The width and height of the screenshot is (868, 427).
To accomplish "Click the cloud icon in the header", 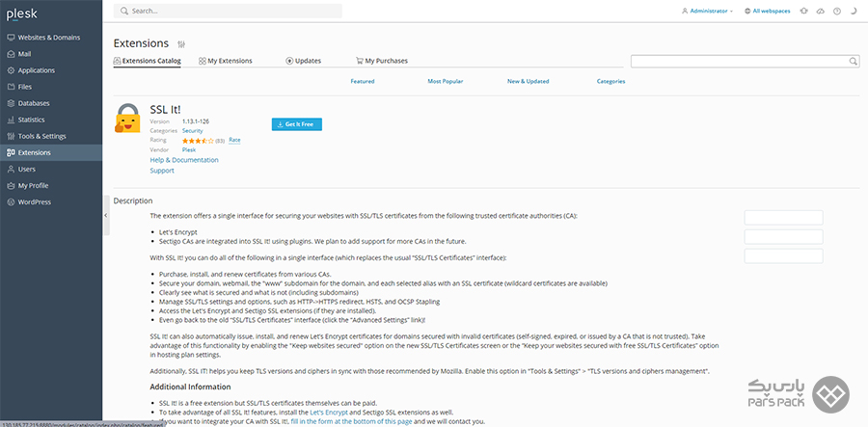I will coord(821,11).
